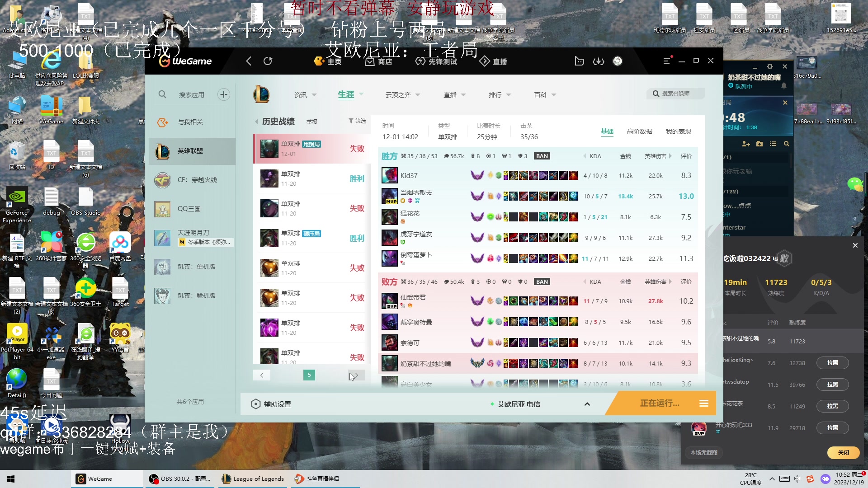The height and width of the screenshot is (488, 868).
Task: Click 关闭 button in side panel
Action: point(843,452)
